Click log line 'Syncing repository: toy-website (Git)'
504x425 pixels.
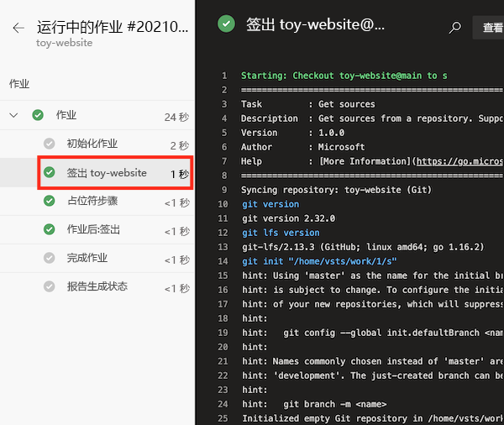[x=336, y=190]
